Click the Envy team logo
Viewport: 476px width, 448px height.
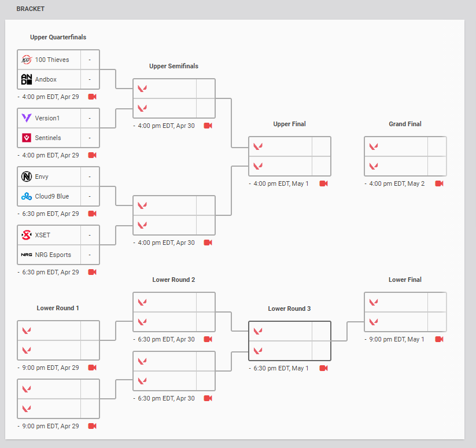pyautogui.click(x=27, y=177)
